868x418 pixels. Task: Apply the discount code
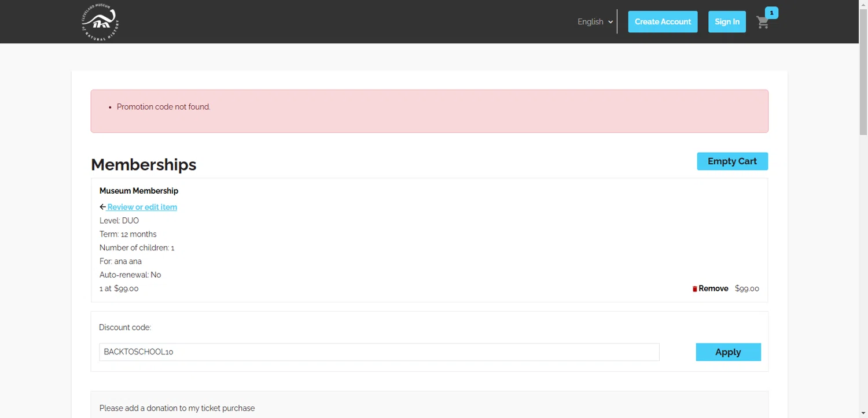coord(728,352)
